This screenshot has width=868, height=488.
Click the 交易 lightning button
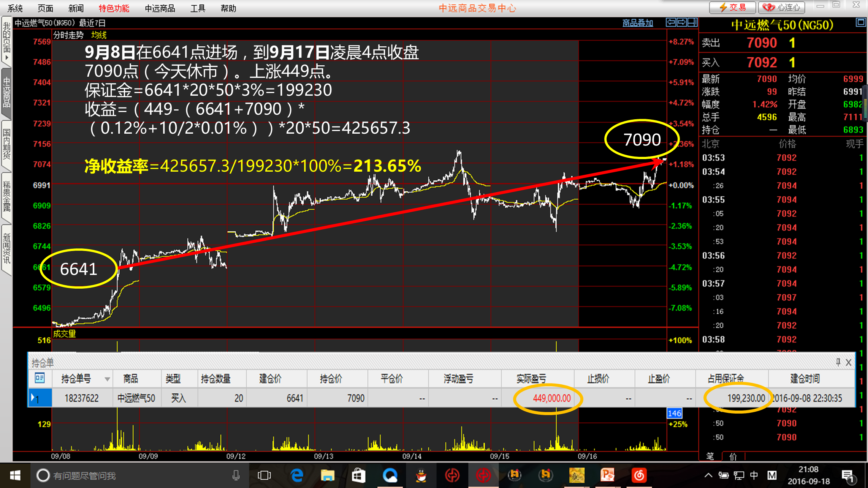click(732, 7)
